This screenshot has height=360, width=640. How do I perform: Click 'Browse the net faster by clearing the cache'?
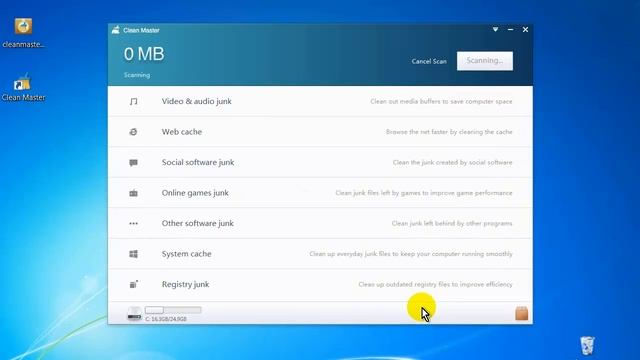pos(449,132)
